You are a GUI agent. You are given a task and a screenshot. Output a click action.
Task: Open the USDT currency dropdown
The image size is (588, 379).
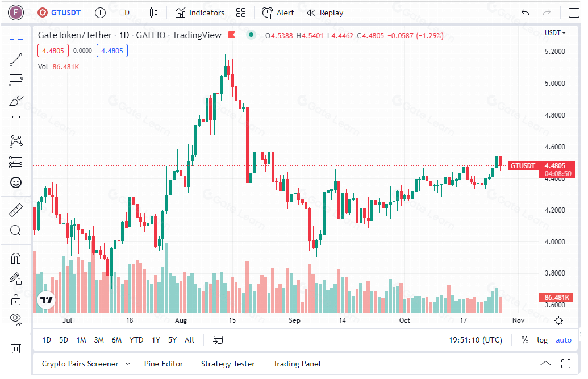click(x=555, y=32)
